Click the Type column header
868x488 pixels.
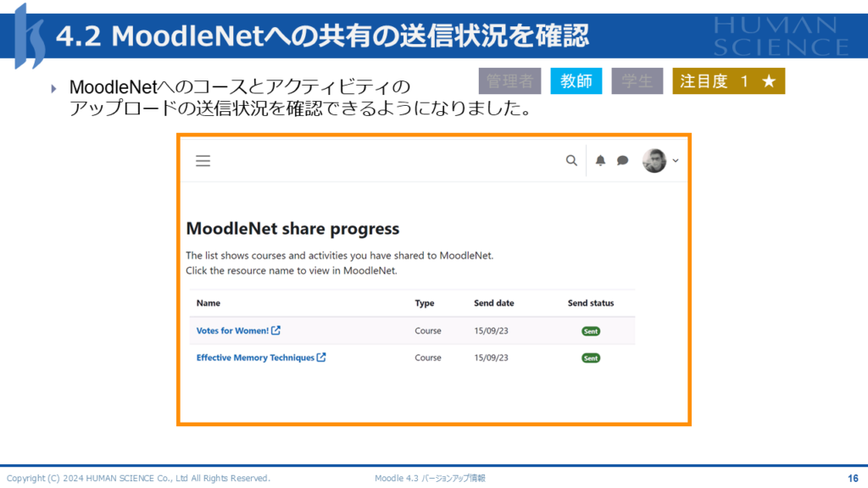[425, 302]
